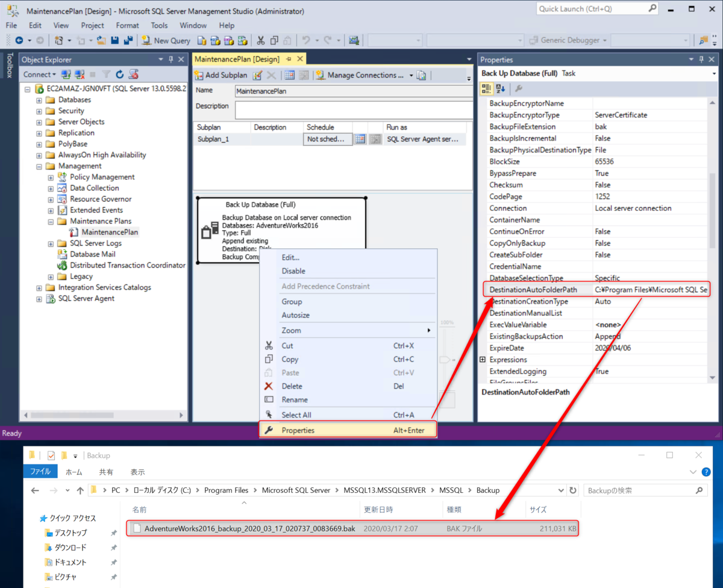Choose Disable in the context menu
The height and width of the screenshot is (588, 723).
[348, 271]
